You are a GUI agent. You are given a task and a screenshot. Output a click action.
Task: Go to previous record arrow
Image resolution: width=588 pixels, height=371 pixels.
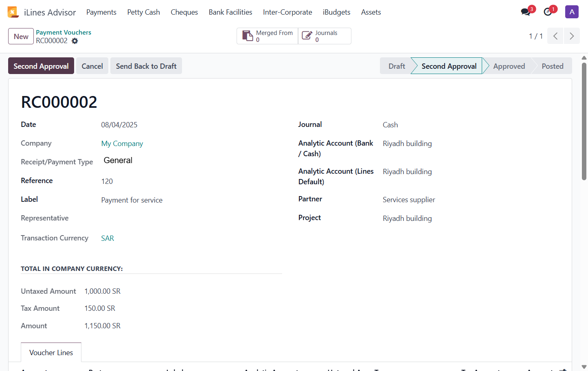(x=555, y=36)
